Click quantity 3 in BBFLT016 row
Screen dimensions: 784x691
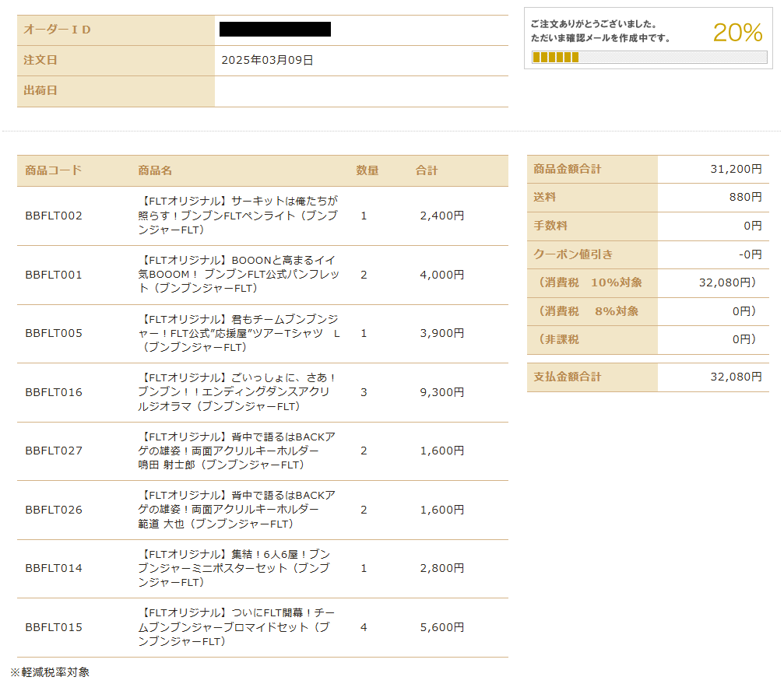click(364, 392)
